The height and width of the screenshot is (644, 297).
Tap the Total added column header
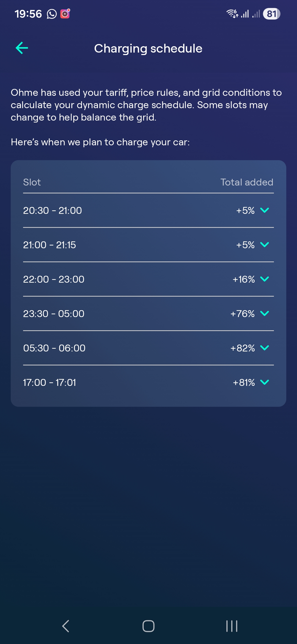pos(247,182)
